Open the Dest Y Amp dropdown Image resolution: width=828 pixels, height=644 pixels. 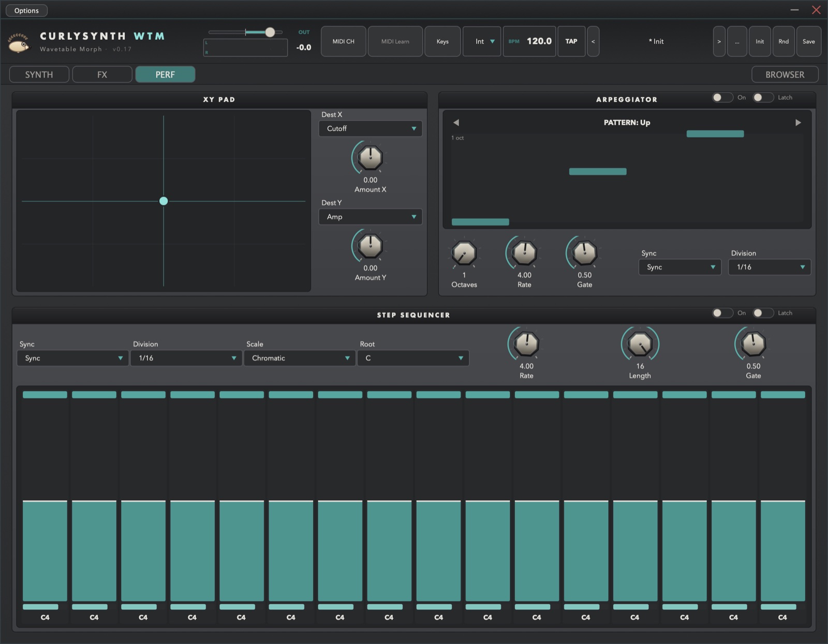tap(371, 217)
